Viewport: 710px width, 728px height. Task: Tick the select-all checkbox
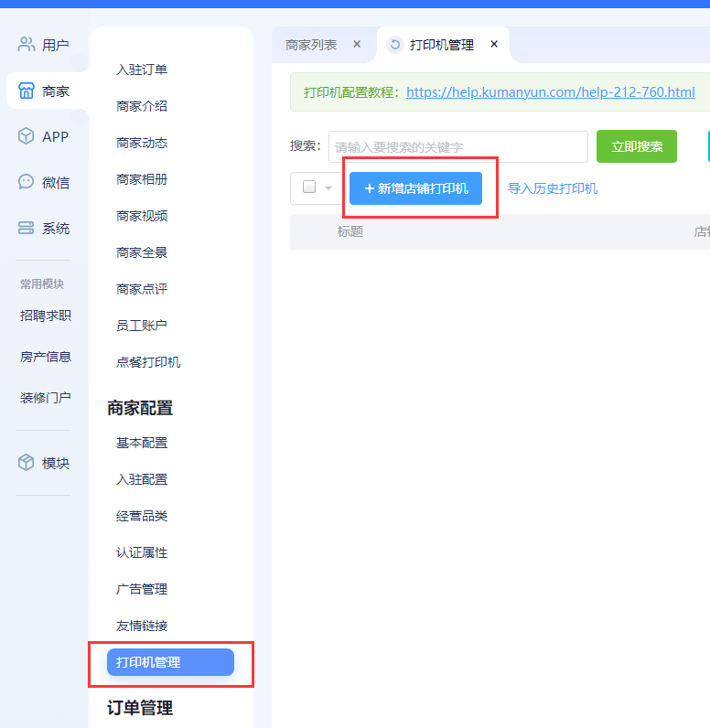pyautogui.click(x=309, y=187)
